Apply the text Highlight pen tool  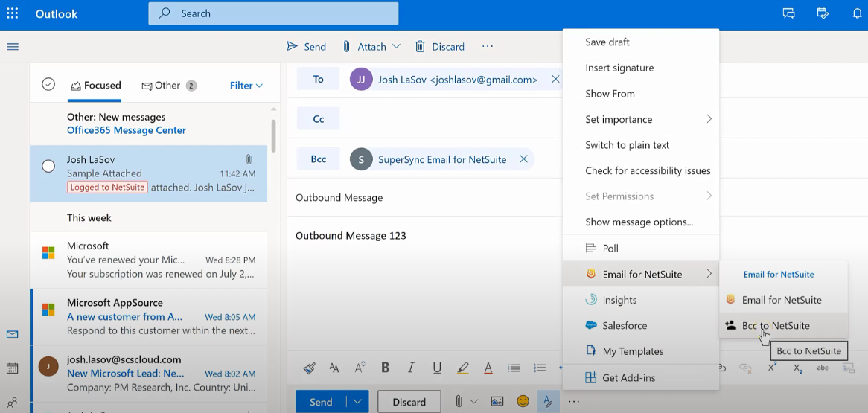[x=463, y=368]
